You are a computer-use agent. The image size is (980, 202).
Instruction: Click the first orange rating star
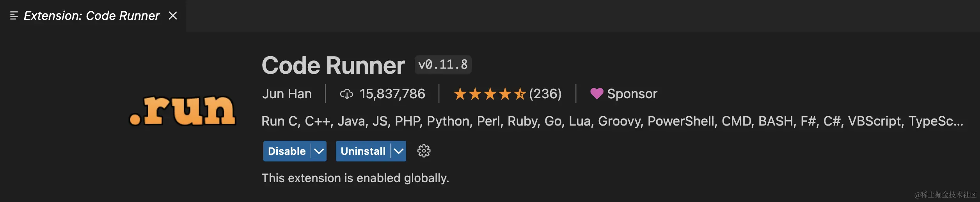pos(460,94)
